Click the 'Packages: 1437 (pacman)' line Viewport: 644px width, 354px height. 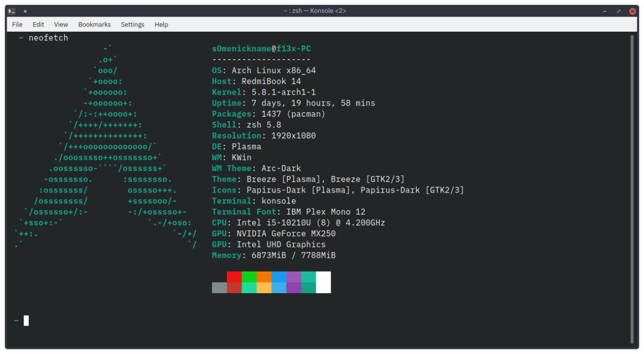(x=269, y=114)
